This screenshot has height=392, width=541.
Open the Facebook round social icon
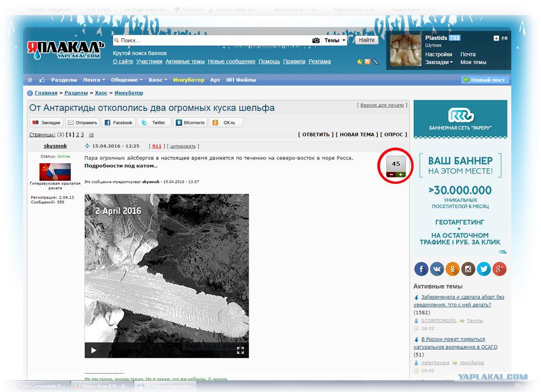421,269
